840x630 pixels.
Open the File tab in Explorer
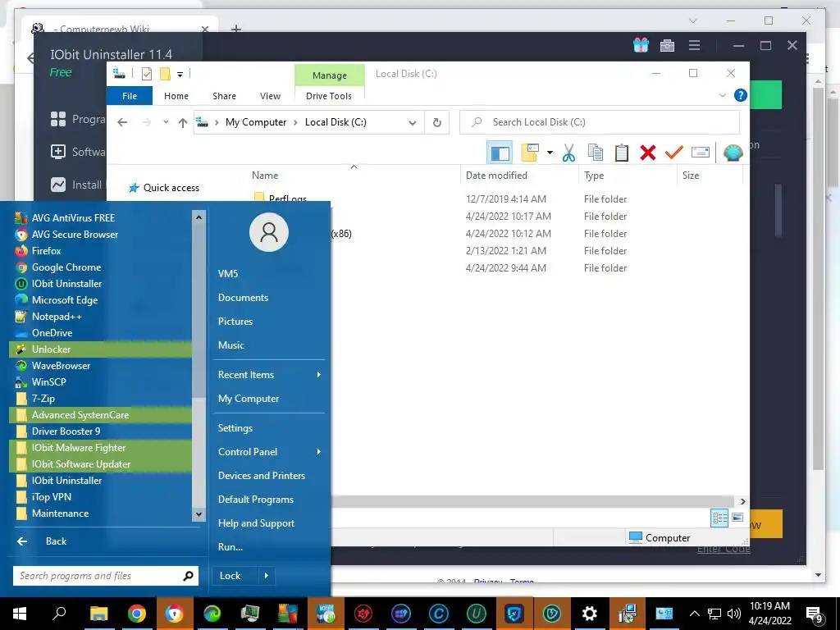[x=130, y=96]
